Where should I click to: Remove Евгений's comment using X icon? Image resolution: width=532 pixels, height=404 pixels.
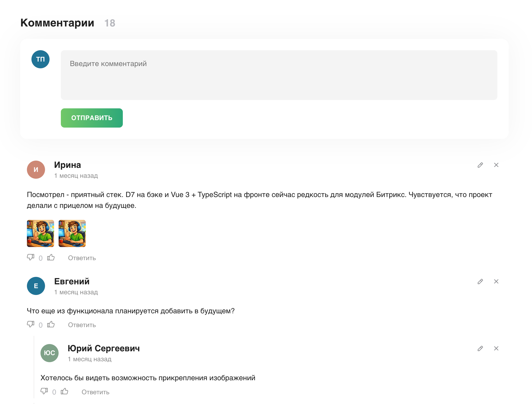(x=496, y=281)
